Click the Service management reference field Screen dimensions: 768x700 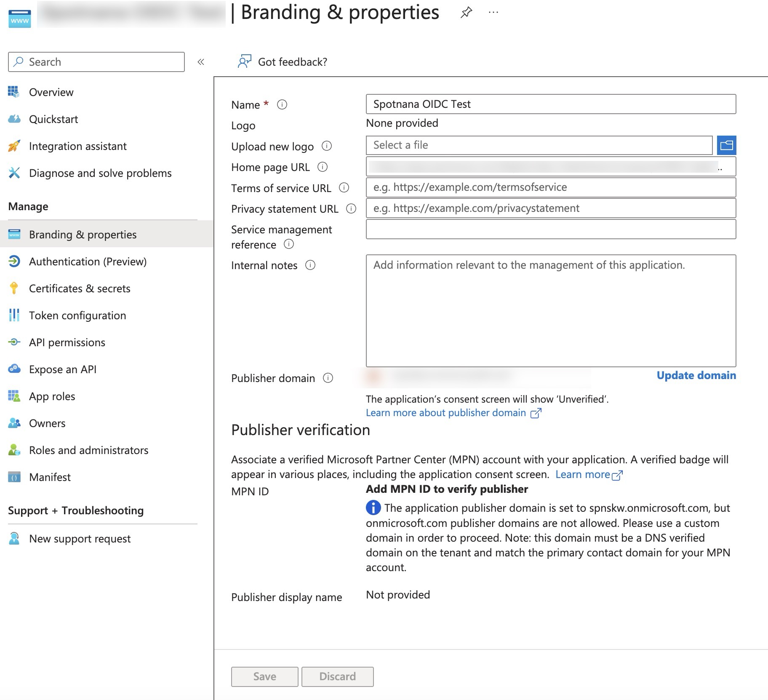pos(551,229)
